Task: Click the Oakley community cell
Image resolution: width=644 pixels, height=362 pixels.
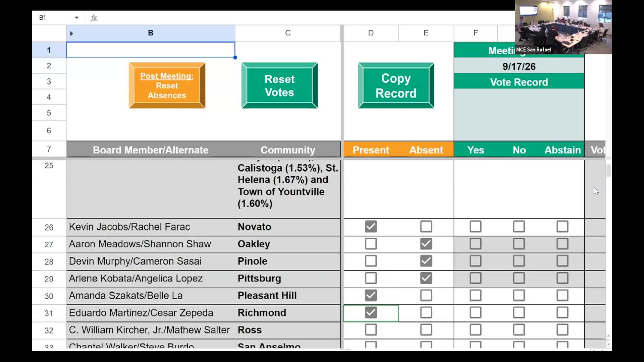Action: [x=288, y=244]
